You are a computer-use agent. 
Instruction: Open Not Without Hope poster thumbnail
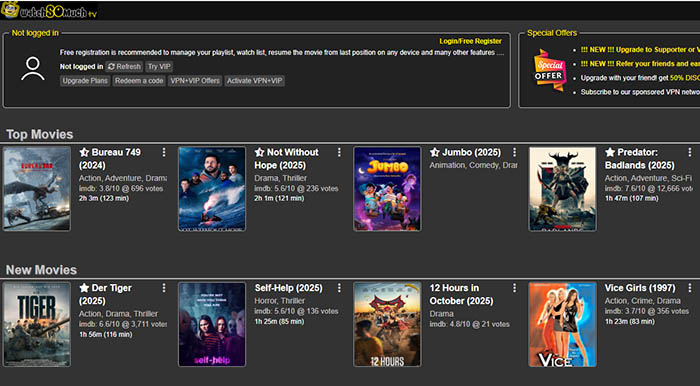[x=212, y=189]
